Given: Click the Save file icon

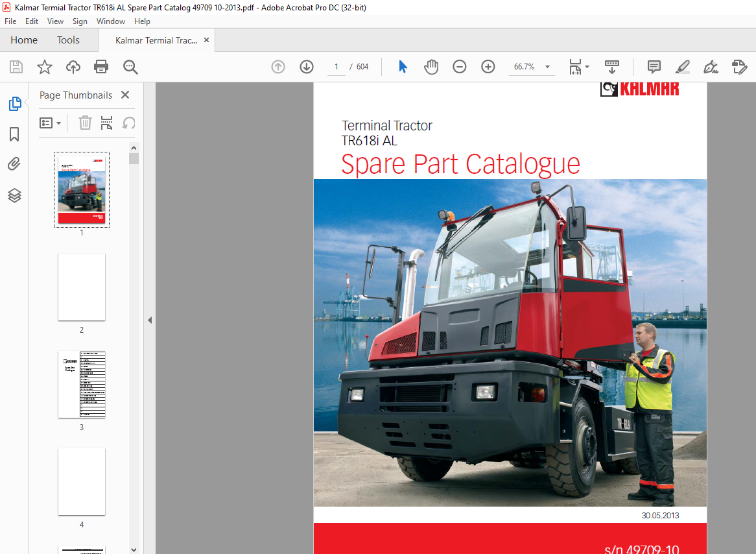Looking at the screenshot, I should [16, 67].
